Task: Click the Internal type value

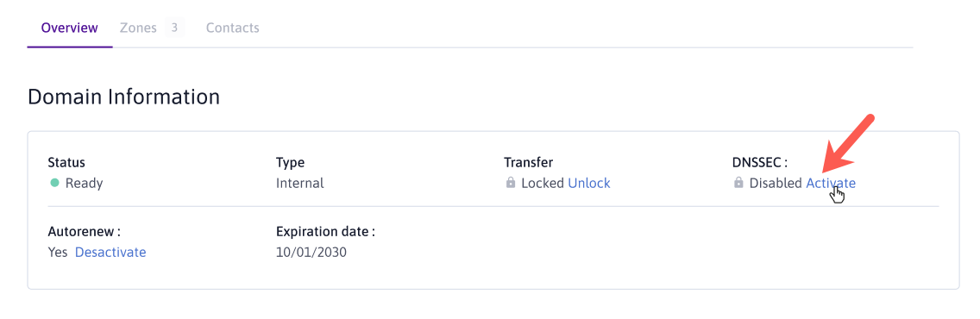Action: [x=300, y=183]
